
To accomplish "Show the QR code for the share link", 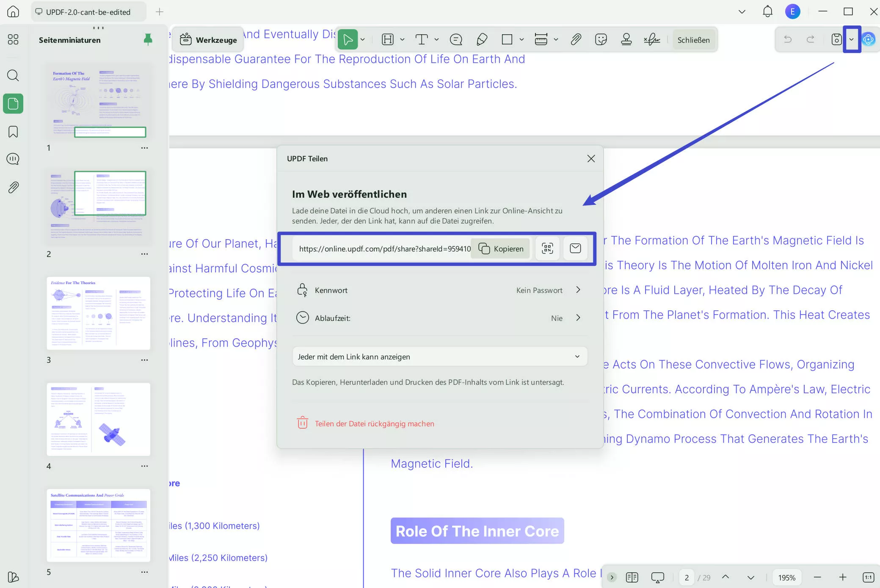I will 547,248.
